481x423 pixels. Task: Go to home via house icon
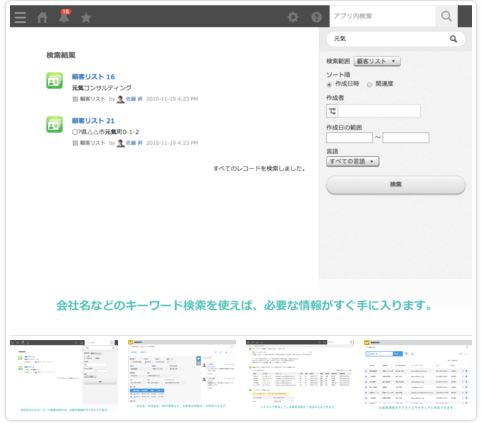[42, 17]
